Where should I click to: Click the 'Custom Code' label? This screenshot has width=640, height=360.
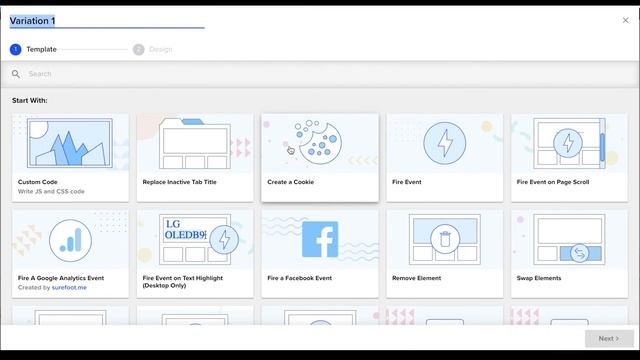pyautogui.click(x=38, y=182)
